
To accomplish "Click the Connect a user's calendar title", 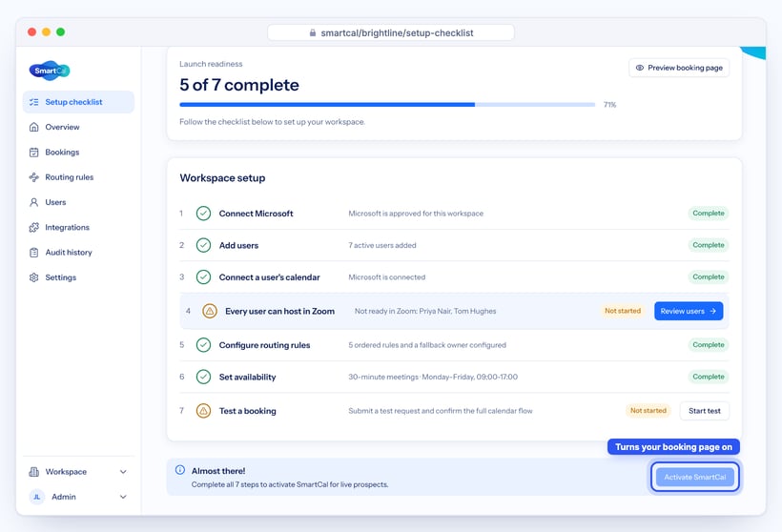I will 269,277.
